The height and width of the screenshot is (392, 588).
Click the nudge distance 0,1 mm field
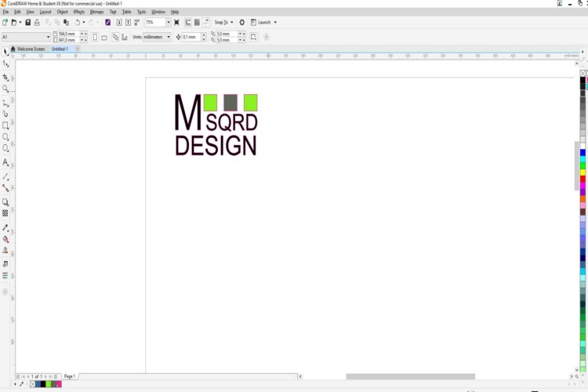point(191,37)
